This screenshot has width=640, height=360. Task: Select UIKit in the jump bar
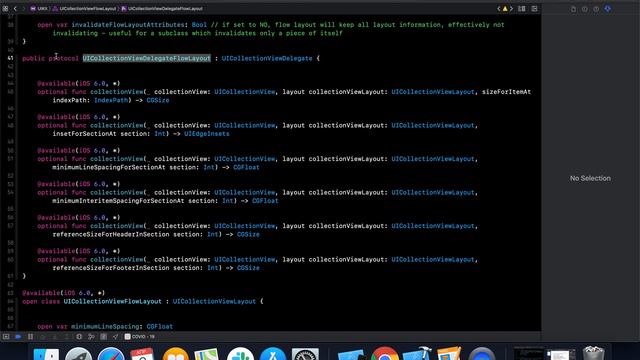[x=39, y=9]
